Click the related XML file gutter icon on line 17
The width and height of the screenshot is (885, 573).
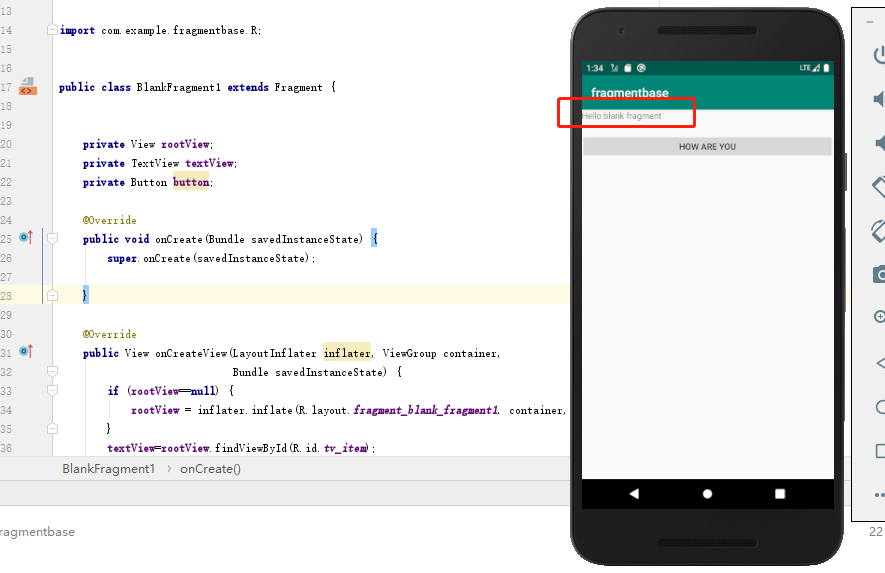tap(28, 86)
